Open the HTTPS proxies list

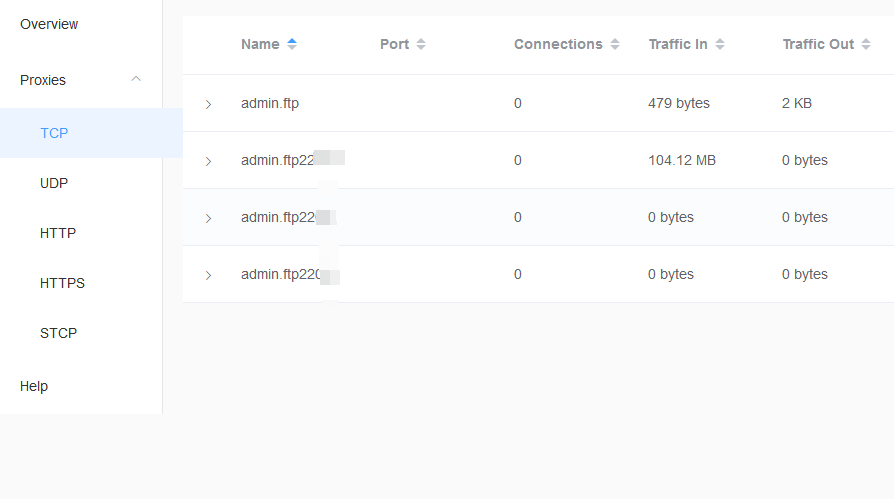coord(62,283)
